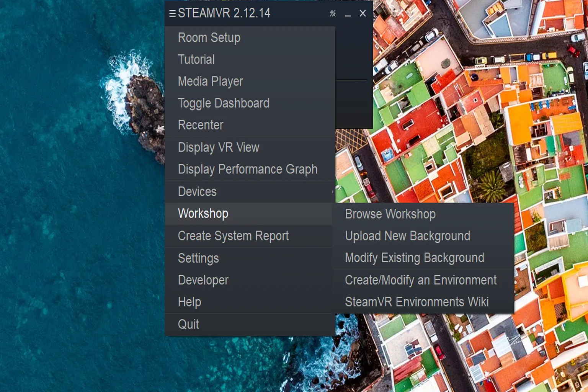Close the SteamVR window

click(363, 13)
